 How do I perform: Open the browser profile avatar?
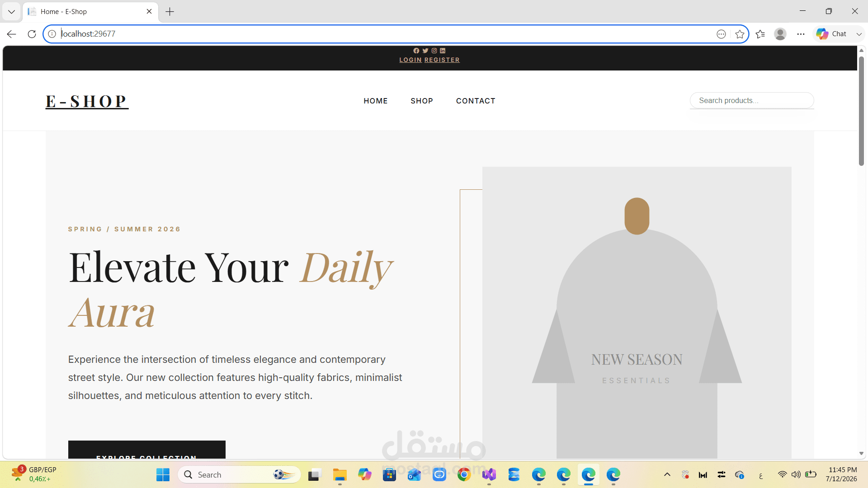tap(780, 34)
